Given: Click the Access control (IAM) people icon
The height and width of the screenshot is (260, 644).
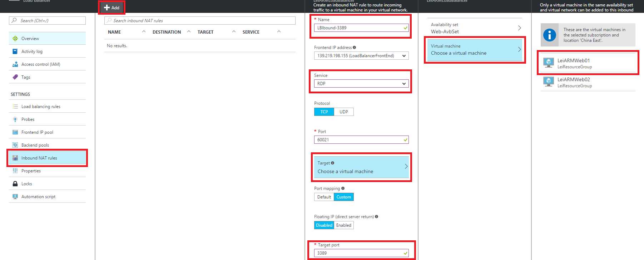Looking at the screenshot, I should point(15,64).
